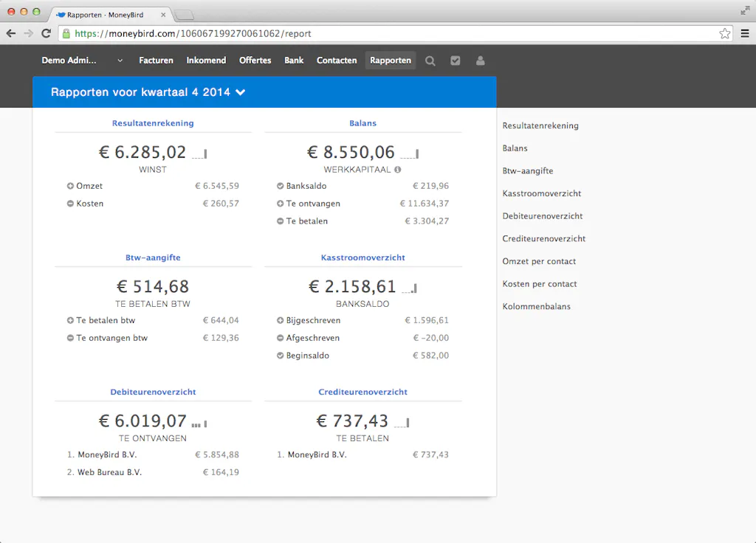Open a new browser tab
This screenshot has height=543, width=756.
coord(184,15)
